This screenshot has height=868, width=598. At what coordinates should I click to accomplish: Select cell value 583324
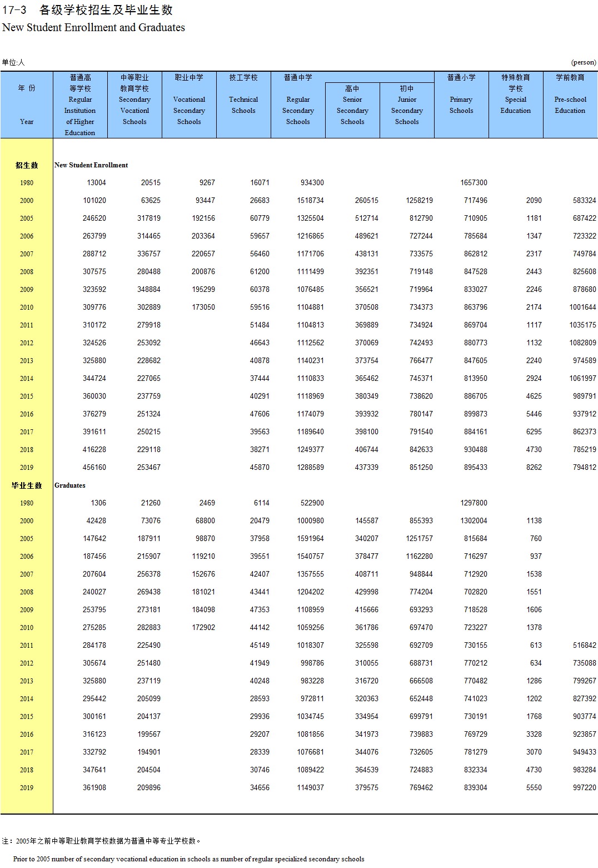coord(584,201)
